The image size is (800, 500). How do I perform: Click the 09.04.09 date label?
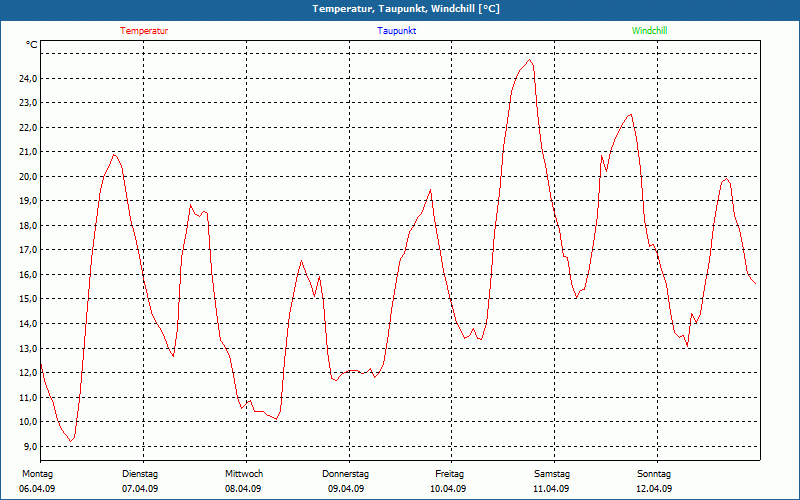tap(346, 489)
